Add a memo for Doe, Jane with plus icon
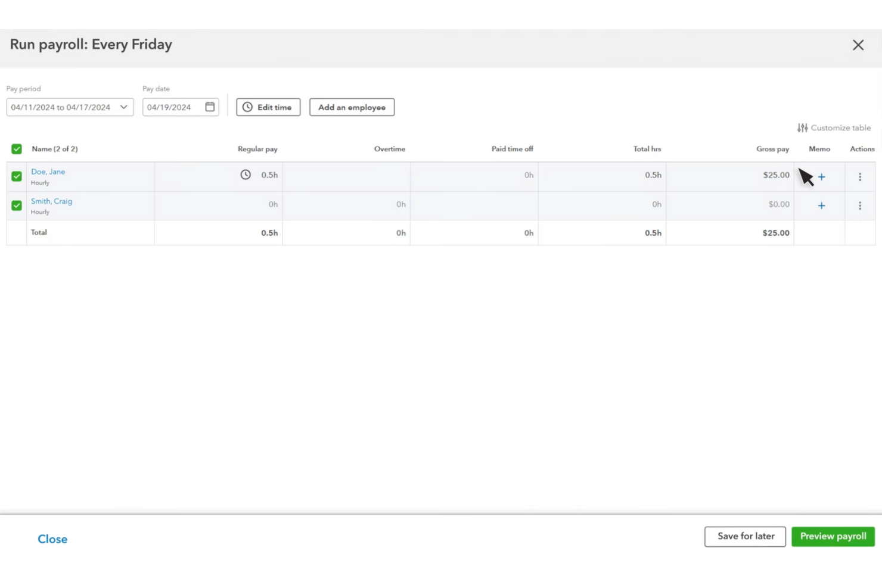Image resolution: width=882 pixels, height=588 pixels. (x=821, y=176)
